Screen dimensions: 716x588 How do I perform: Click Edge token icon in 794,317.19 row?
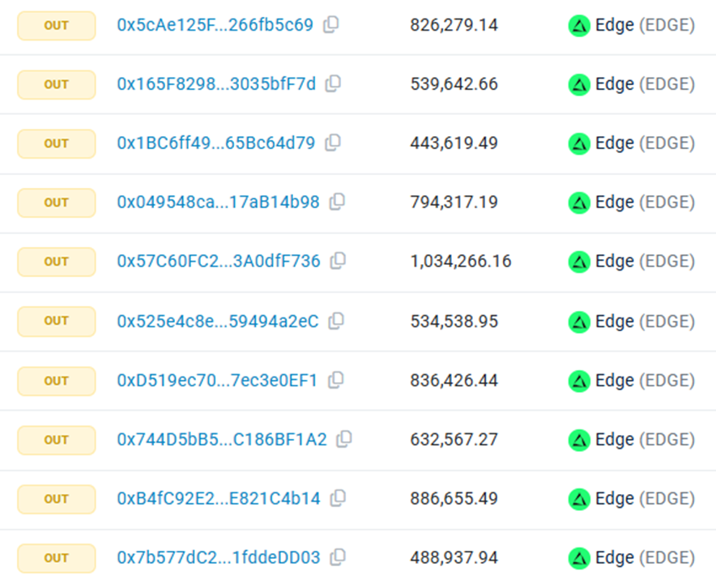pyautogui.click(x=579, y=203)
